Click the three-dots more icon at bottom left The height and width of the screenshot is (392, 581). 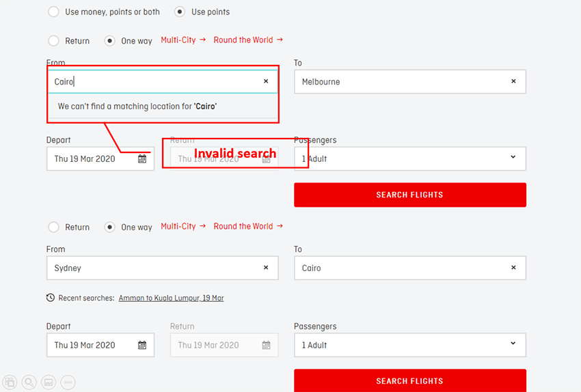click(68, 382)
